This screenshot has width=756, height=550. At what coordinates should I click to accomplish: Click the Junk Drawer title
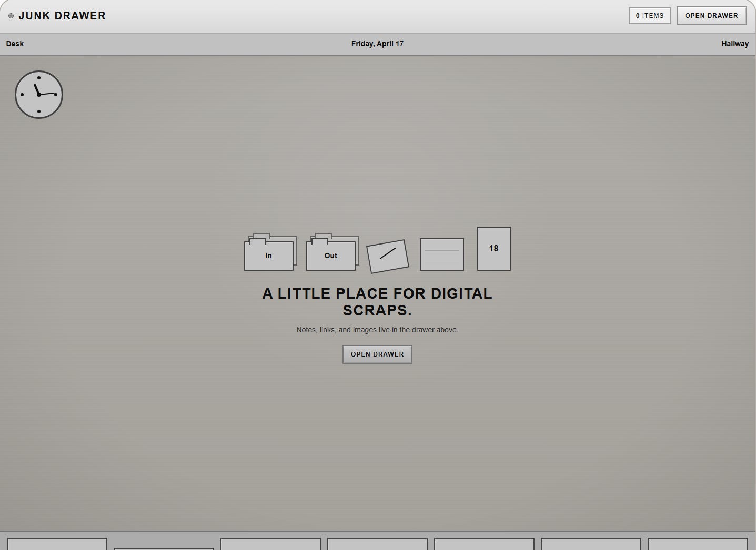coord(62,16)
